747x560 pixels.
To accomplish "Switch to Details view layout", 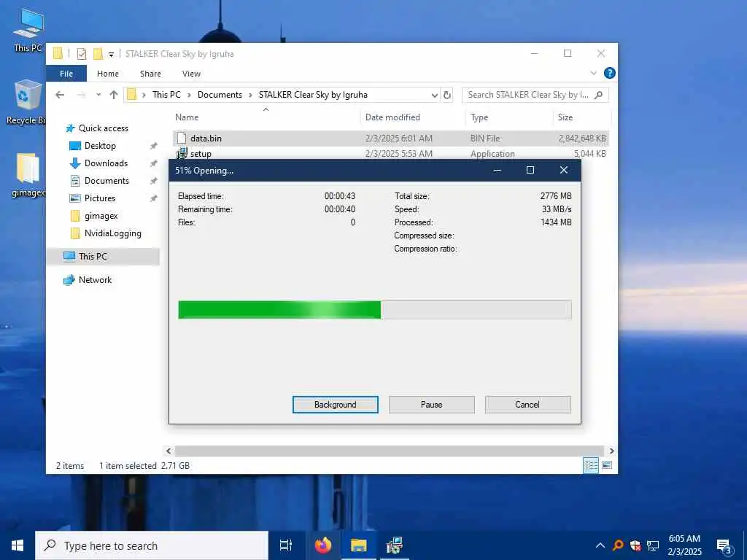I will tap(591, 466).
